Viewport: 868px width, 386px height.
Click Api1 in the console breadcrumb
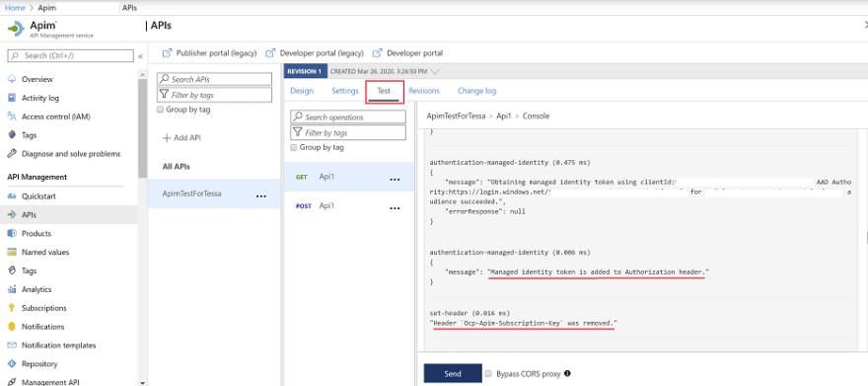click(503, 116)
